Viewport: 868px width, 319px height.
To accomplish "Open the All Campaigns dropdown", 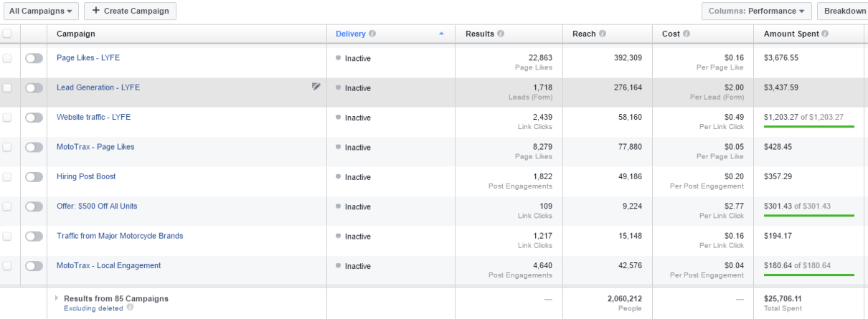I will [x=41, y=11].
